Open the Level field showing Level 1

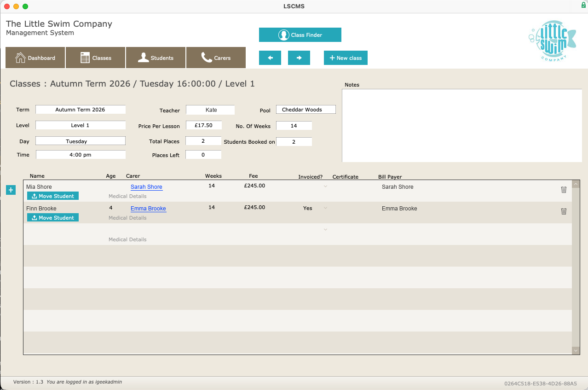click(81, 125)
